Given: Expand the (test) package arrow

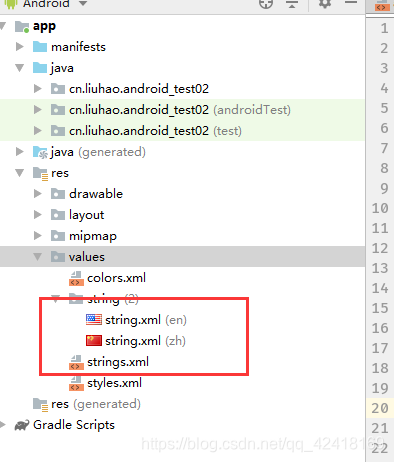Looking at the screenshot, I should 38,131.
